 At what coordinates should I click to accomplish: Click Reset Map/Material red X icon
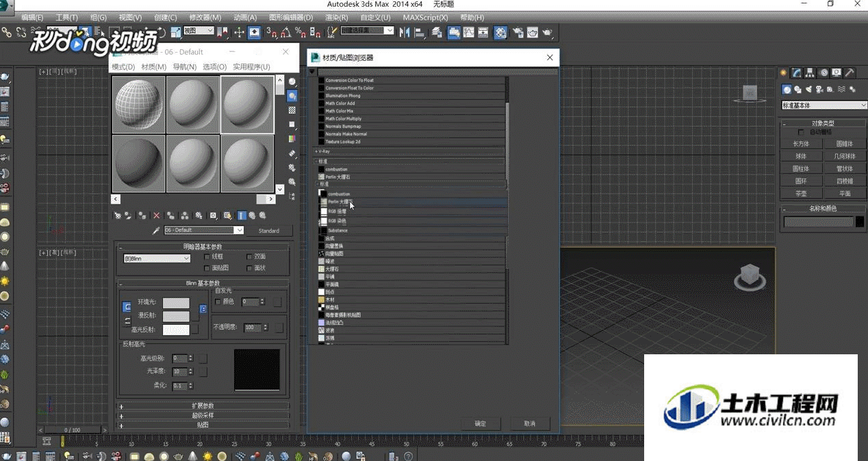tap(156, 215)
